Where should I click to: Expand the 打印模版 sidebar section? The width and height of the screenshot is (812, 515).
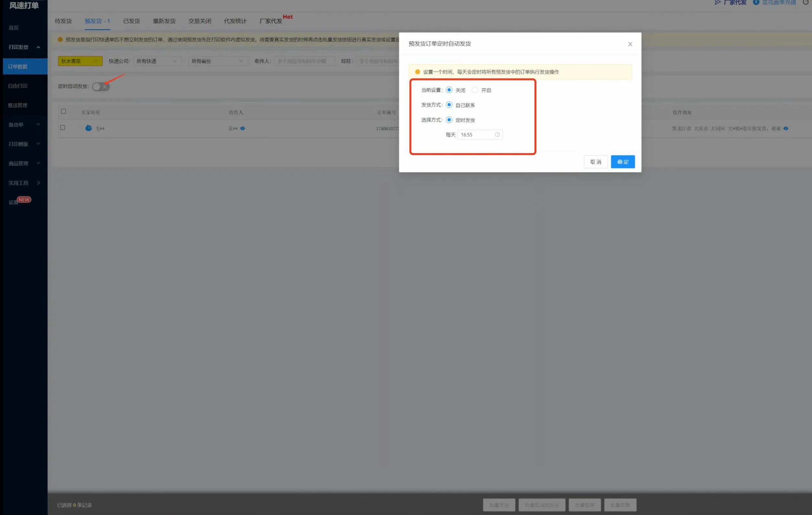click(x=25, y=144)
